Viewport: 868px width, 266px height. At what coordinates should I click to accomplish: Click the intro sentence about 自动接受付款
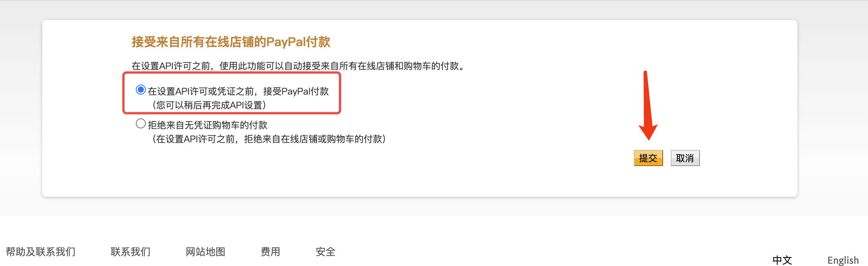299,66
